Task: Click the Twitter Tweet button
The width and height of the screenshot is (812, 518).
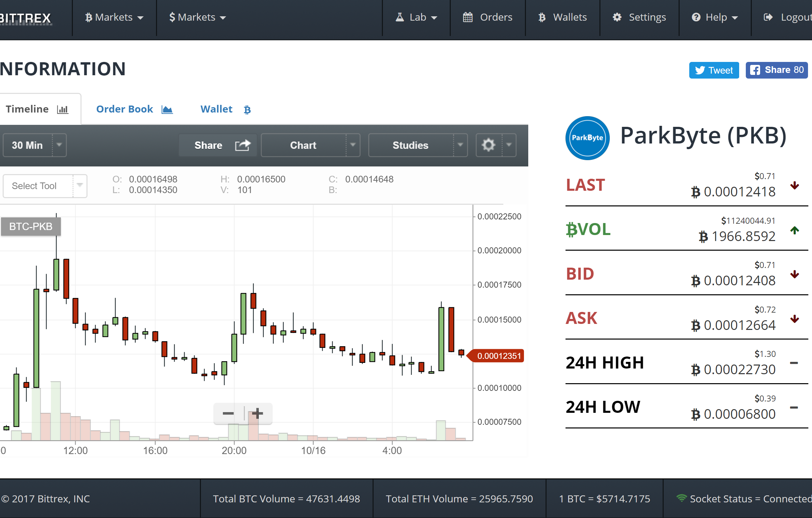Action: [714, 70]
